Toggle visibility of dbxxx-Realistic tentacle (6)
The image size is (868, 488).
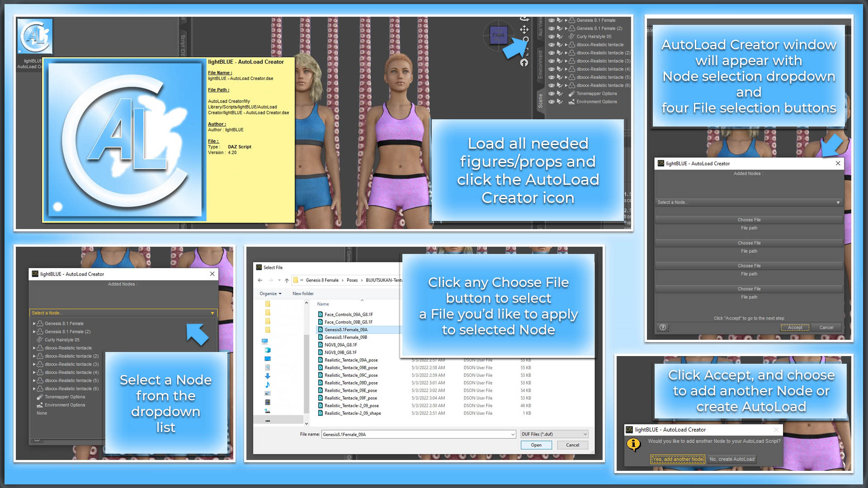point(552,85)
